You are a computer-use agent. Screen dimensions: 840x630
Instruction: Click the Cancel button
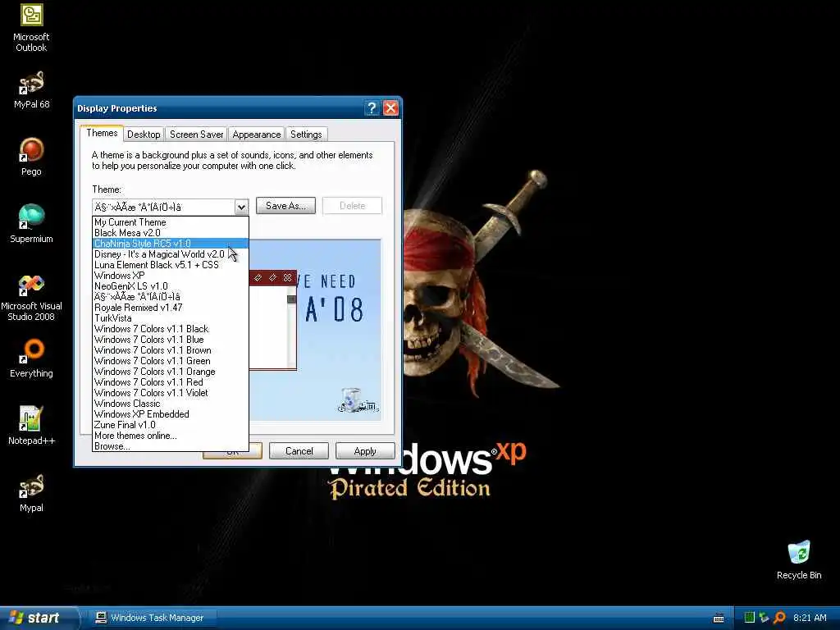click(x=299, y=451)
